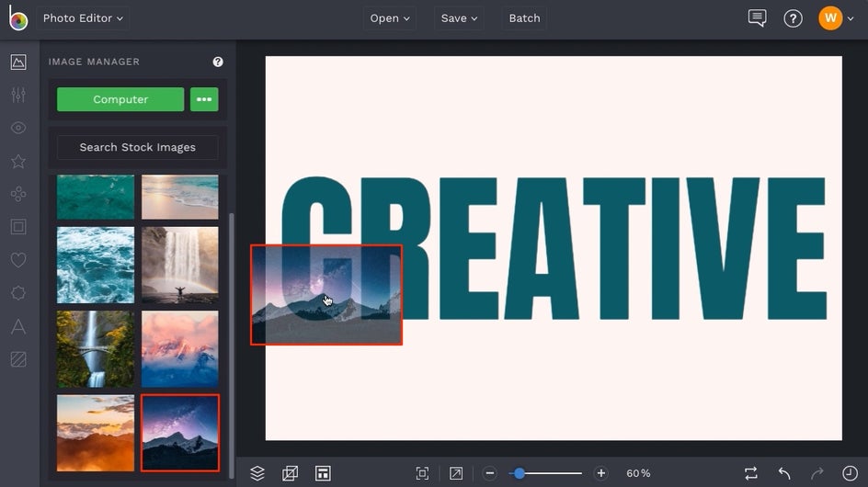Screen dimensions: 868x487
Task: Open the Edit adjustments sliders tool
Action: [18, 96]
